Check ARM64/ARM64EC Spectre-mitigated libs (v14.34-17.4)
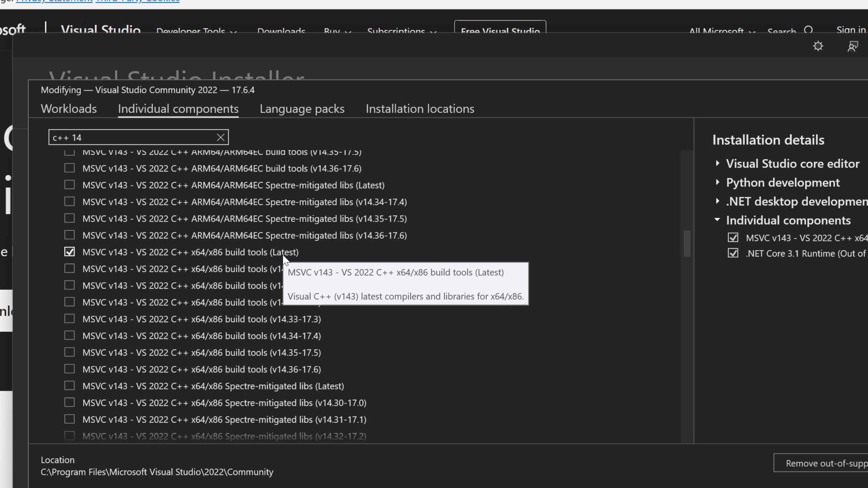This screenshot has height=488, width=868. click(70, 202)
